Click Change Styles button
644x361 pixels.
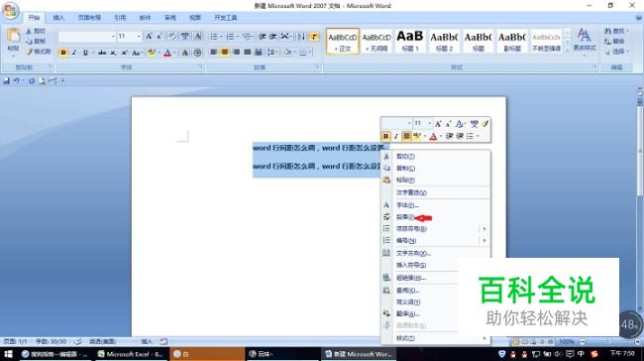click(585, 41)
